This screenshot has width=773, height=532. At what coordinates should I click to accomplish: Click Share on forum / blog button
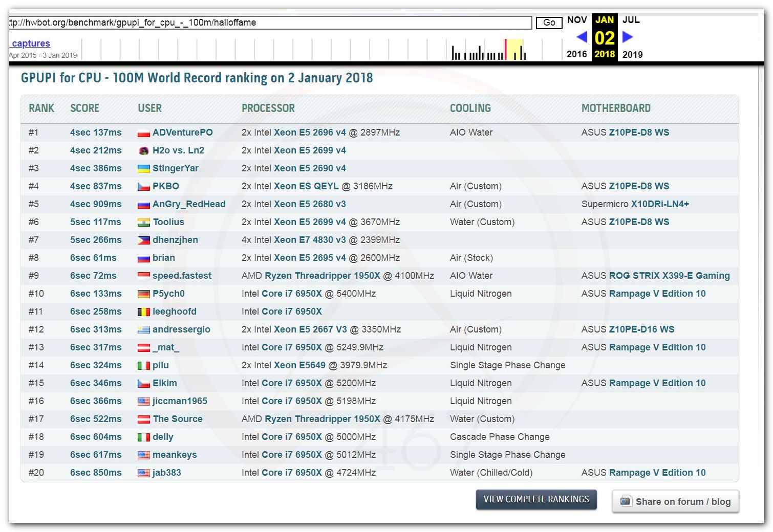point(676,501)
